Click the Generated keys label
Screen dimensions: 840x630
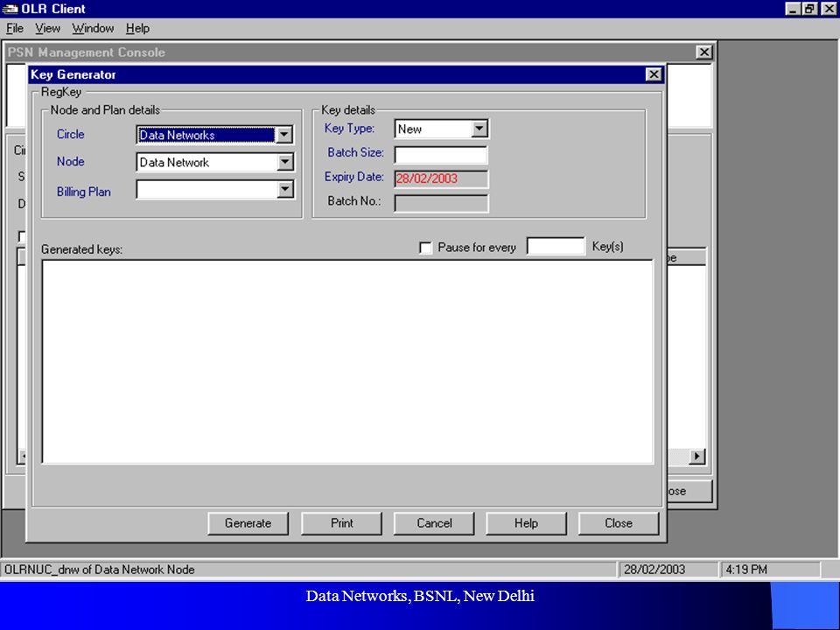point(82,249)
